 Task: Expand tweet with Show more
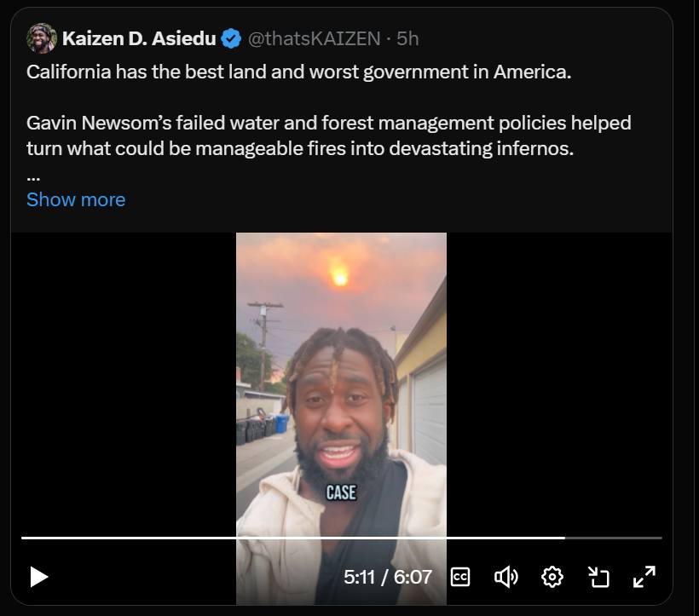(76, 199)
